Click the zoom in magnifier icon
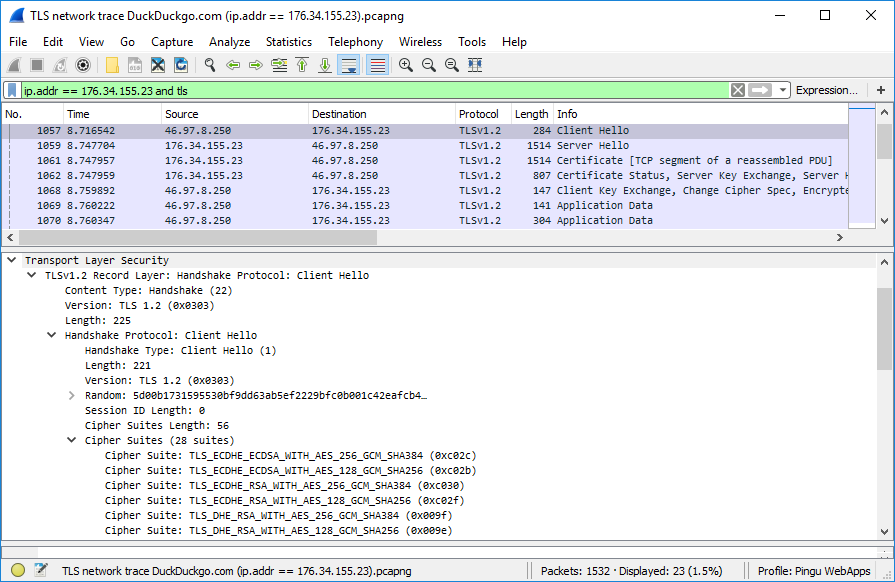This screenshot has width=895, height=582. (406, 65)
